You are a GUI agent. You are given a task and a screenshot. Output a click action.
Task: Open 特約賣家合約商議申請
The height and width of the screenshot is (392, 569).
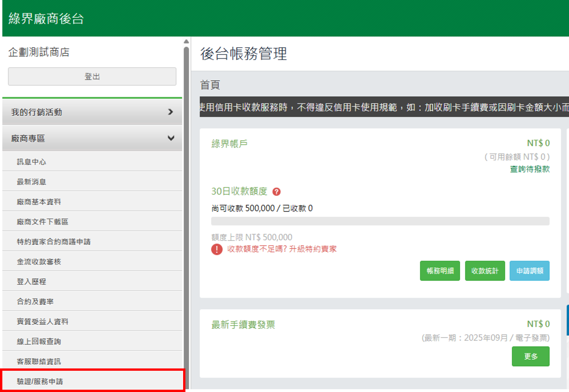pos(54,242)
